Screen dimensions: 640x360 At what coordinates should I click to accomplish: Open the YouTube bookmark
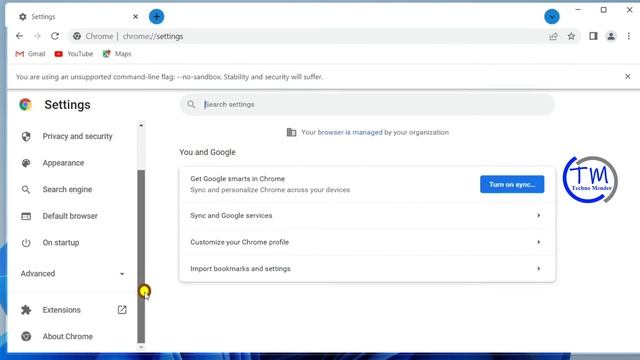[74, 54]
